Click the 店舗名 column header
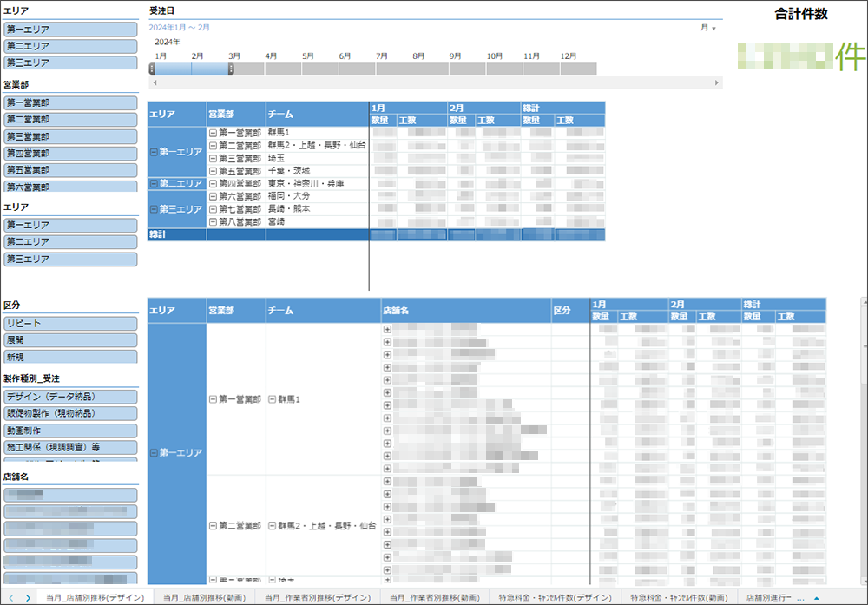The height and width of the screenshot is (605, 868). (466, 311)
